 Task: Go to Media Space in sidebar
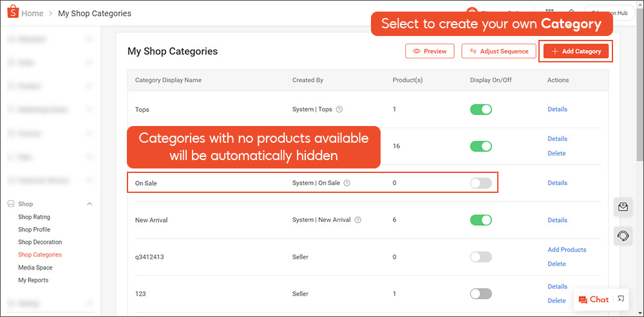point(35,267)
